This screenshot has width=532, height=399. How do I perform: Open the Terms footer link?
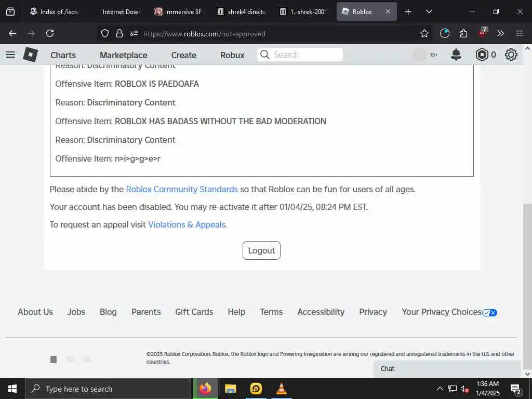coord(271,312)
